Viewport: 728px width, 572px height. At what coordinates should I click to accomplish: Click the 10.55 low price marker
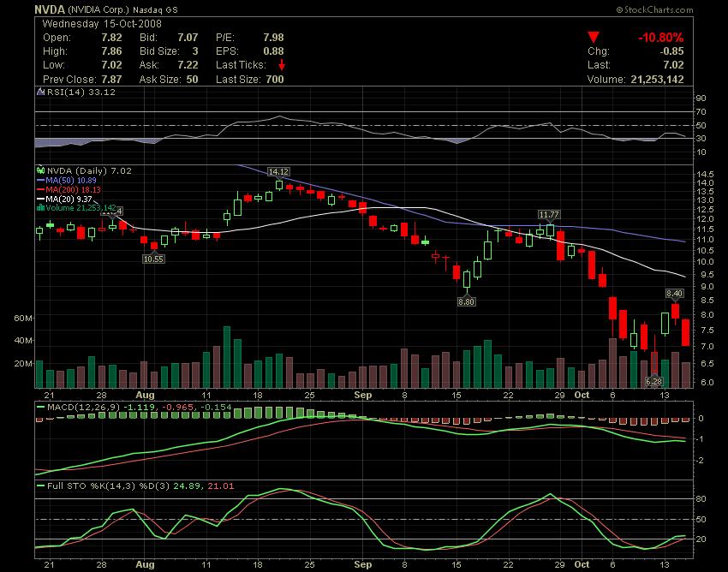153,259
